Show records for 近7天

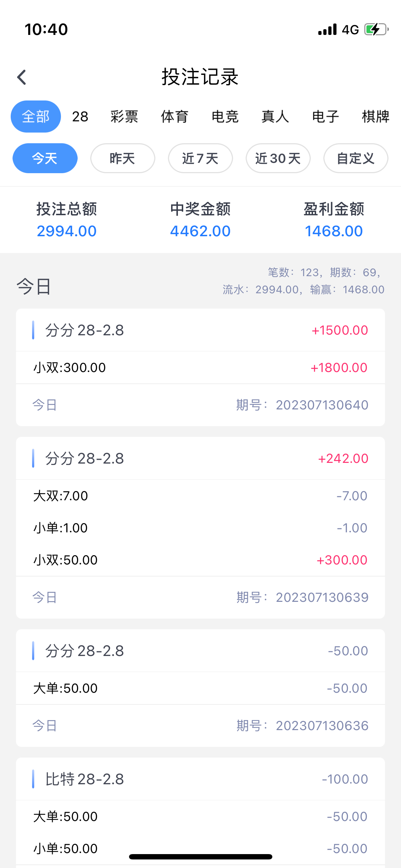(x=200, y=158)
